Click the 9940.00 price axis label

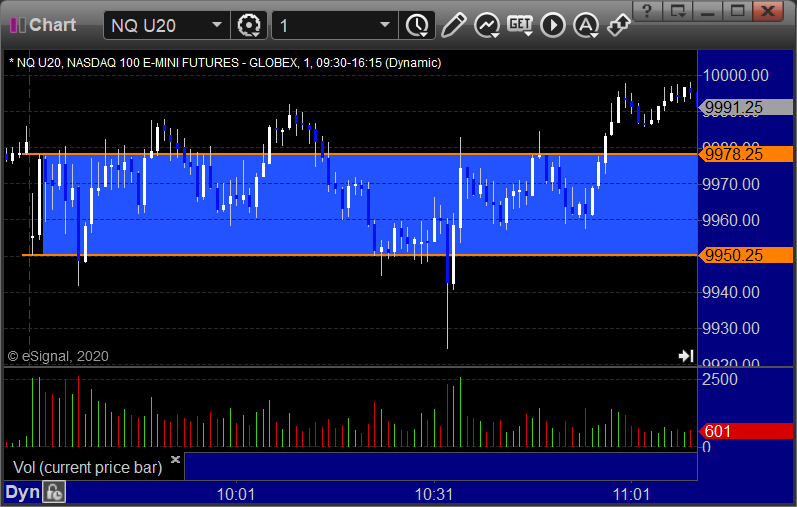[x=731, y=292]
